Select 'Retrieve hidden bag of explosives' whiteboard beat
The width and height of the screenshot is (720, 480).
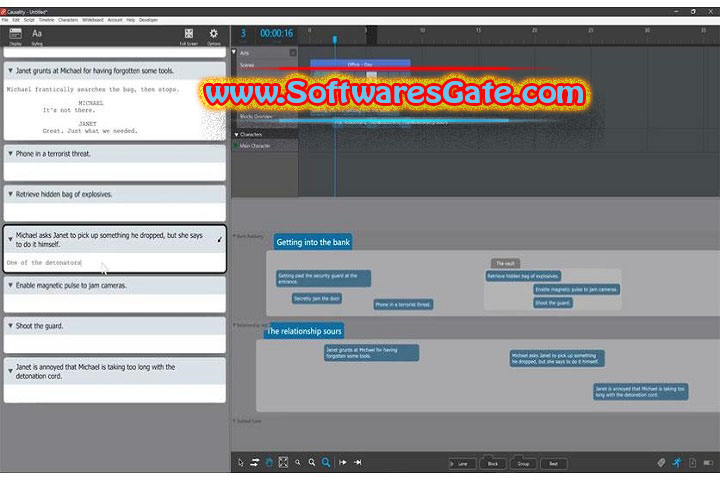(x=523, y=276)
